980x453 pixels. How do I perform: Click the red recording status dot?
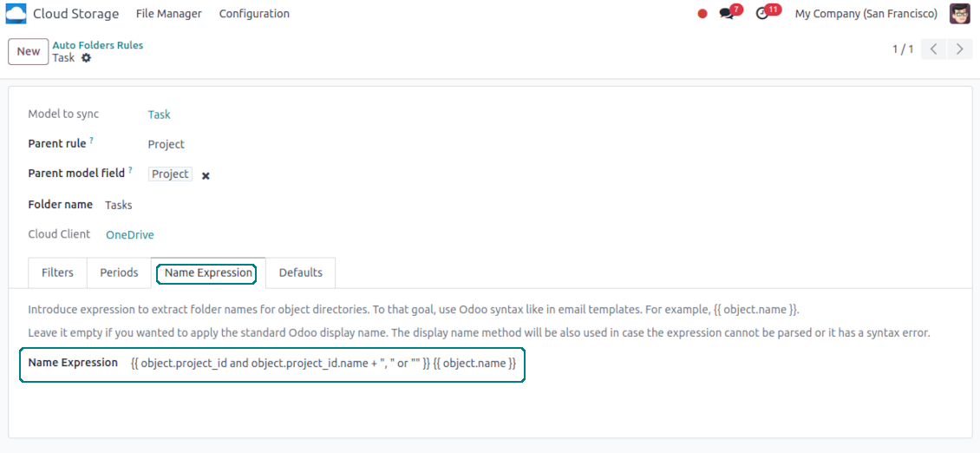click(x=702, y=14)
